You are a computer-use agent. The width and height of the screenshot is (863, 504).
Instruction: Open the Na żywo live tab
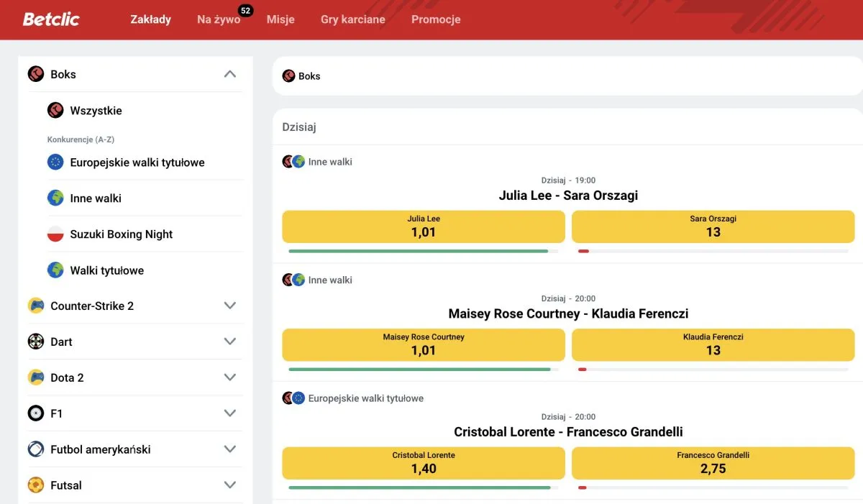[x=219, y=19]
